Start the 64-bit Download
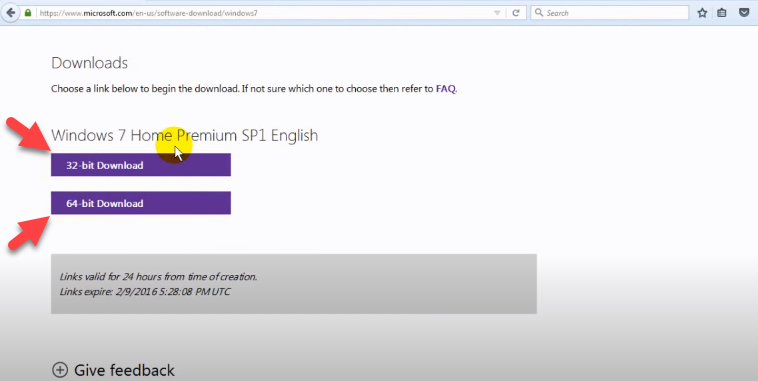 click(x=141, y=203)
